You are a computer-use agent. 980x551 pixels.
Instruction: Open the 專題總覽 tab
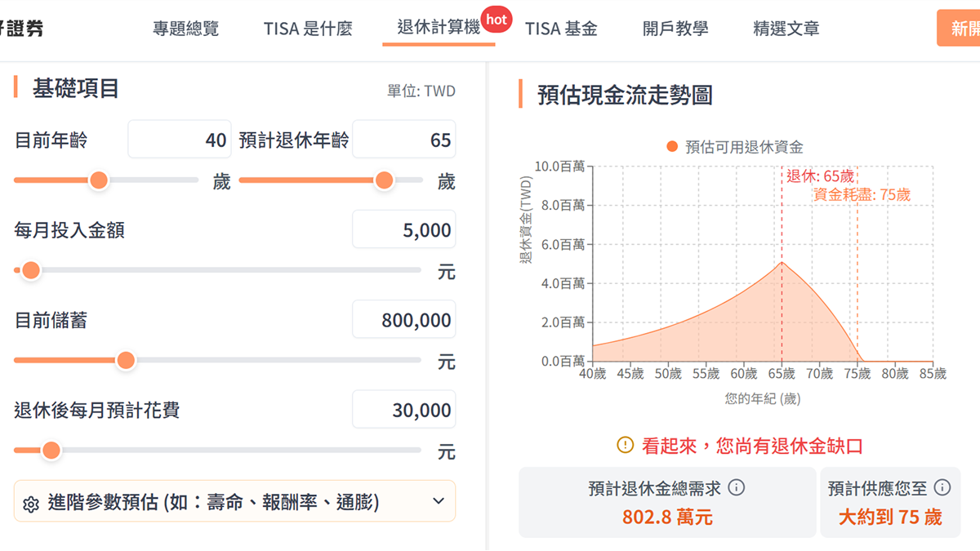click(x=185, y=29)
